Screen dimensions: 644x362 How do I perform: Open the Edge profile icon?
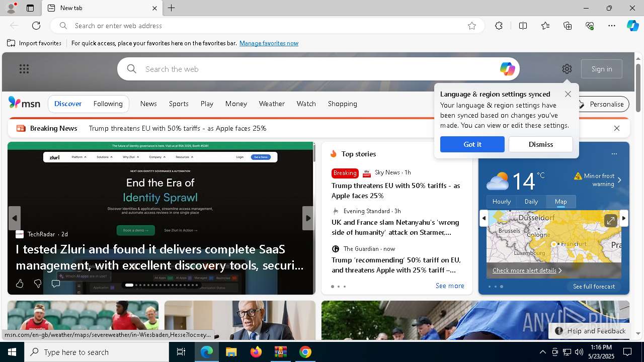pos(11,8)
